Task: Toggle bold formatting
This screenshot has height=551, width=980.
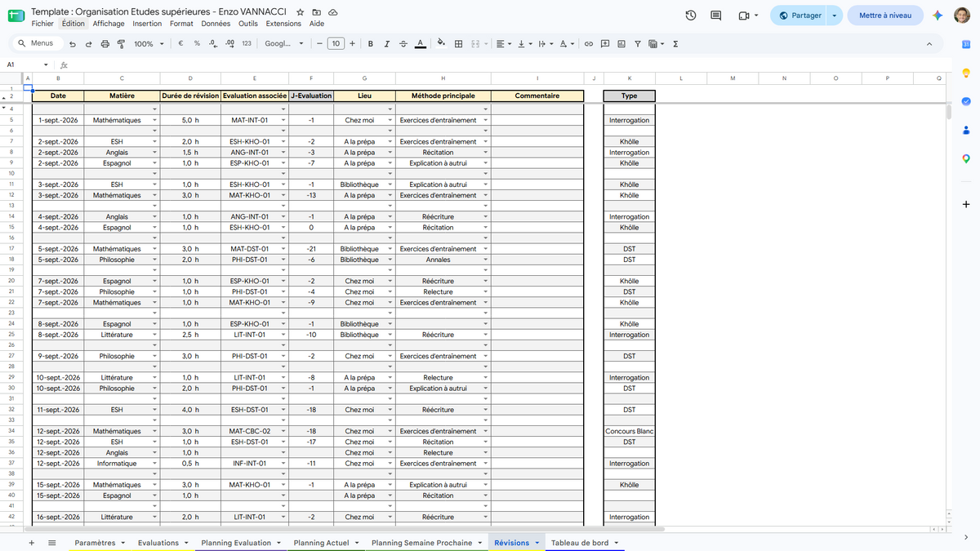Action: pos(371,44)
